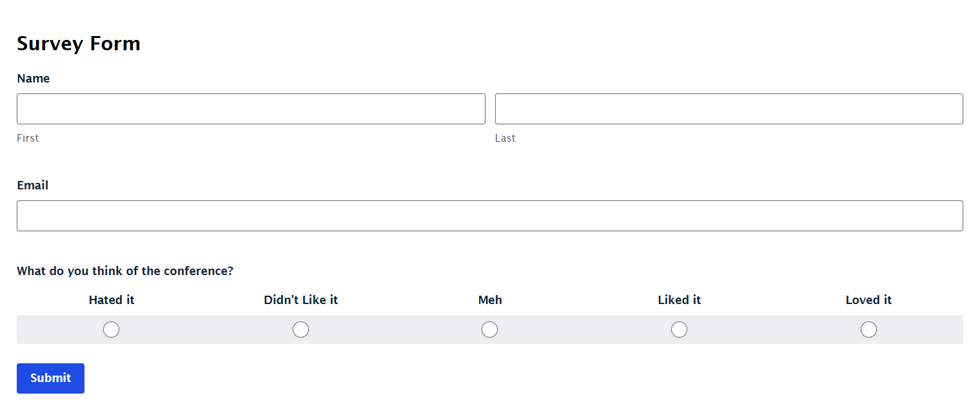This screenshot has width=980, height=420.
Task: Click the "Didn't Like it" column heading text
Action: click(x=301, y=300)
